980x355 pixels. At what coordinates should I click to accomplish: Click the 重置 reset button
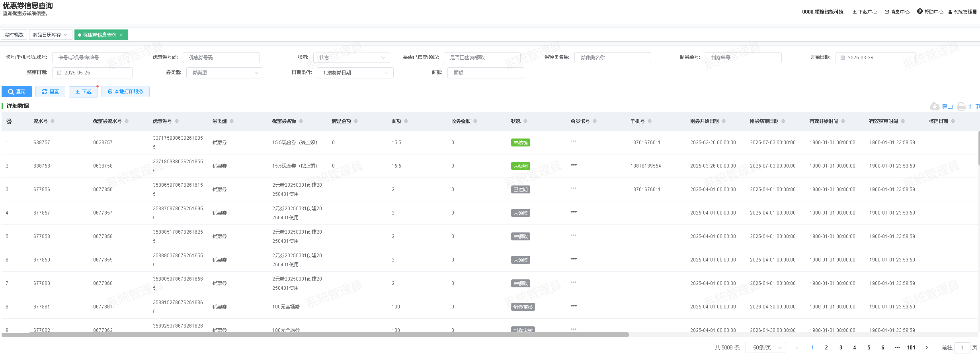[x=50, y=92]
